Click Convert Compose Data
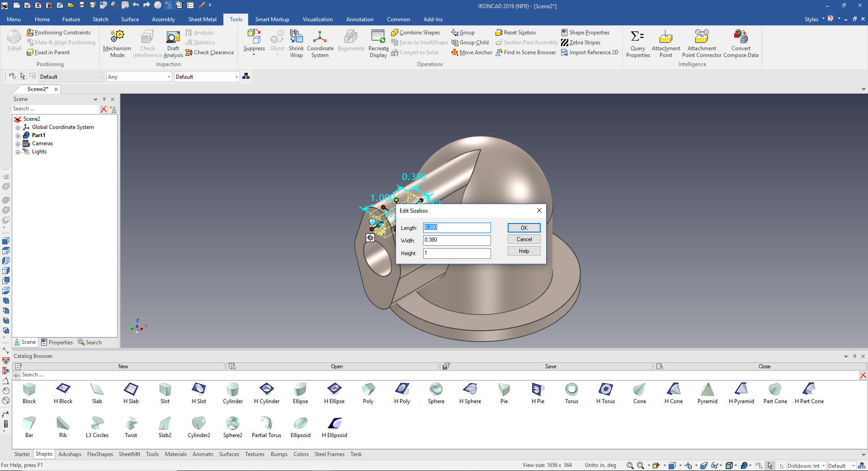Image resolution: width=868 pixels, height=471 pixels. (x=741, y=44)
